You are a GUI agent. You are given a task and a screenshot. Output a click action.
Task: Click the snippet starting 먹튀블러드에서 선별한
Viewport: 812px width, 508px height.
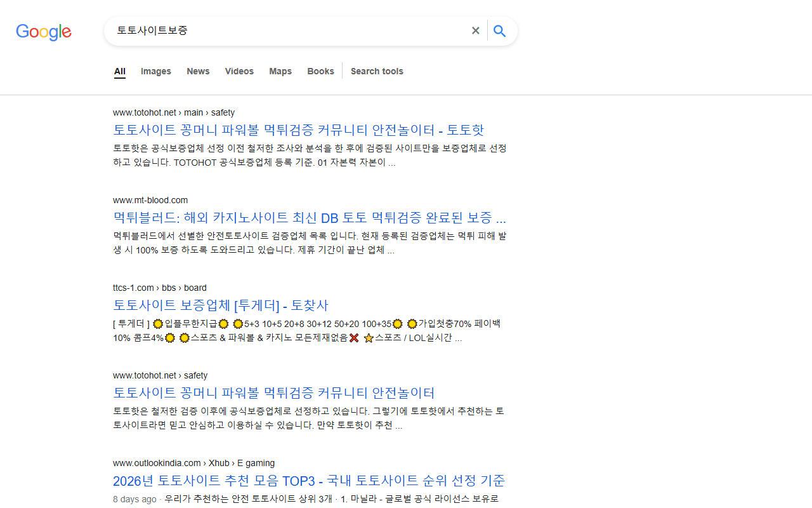310,243
